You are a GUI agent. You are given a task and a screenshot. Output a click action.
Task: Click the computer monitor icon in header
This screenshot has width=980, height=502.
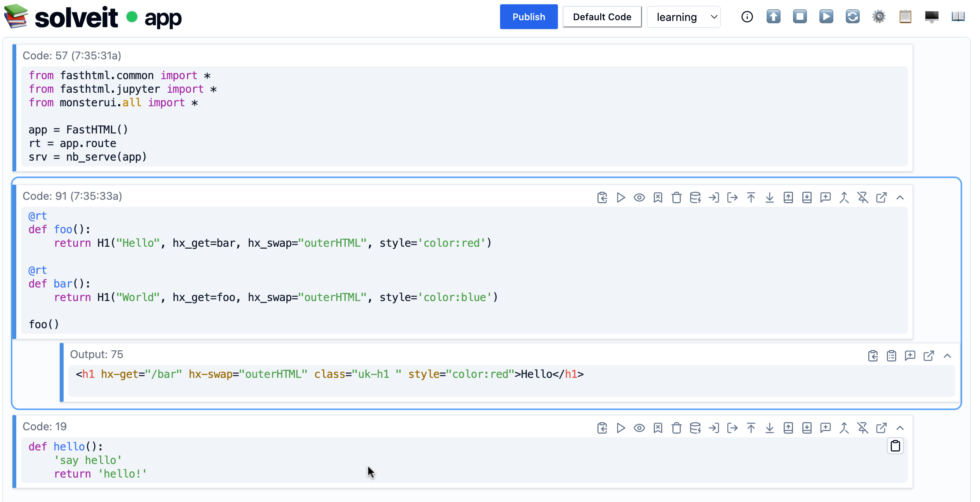(x=932, y=17)
